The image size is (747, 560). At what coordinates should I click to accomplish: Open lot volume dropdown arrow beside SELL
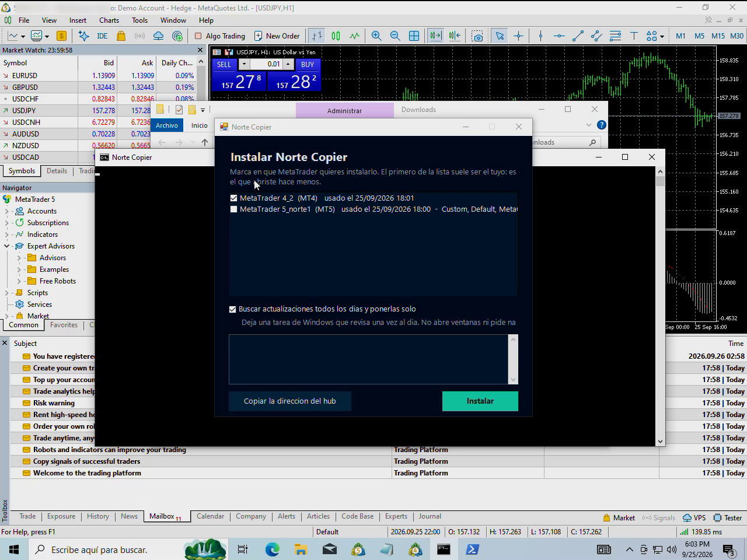tap(244, 64)
